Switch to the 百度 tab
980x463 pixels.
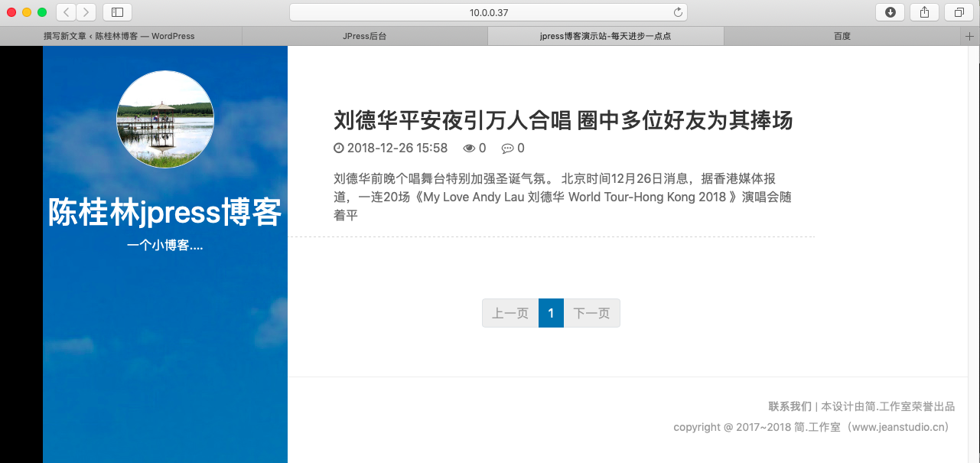tap(842, 36)
